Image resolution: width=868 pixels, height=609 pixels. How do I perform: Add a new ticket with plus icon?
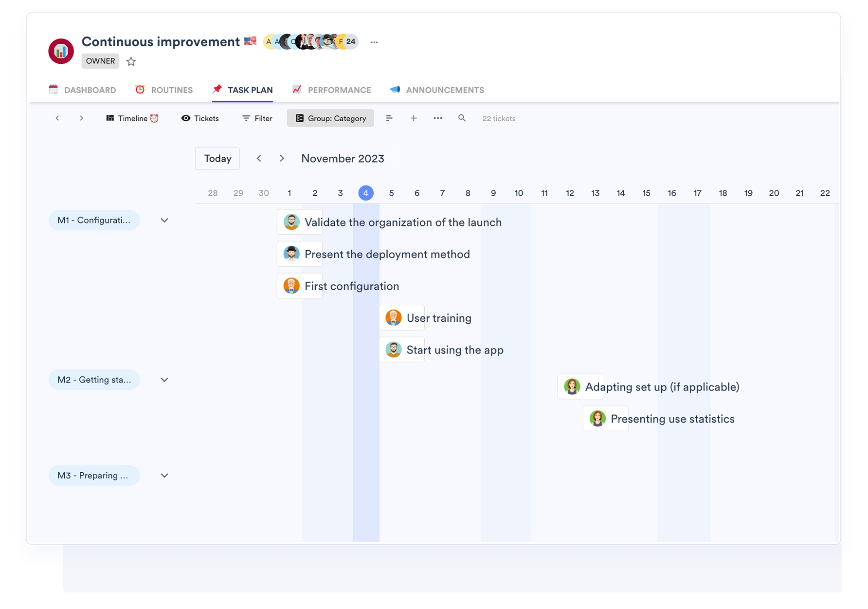413,118
